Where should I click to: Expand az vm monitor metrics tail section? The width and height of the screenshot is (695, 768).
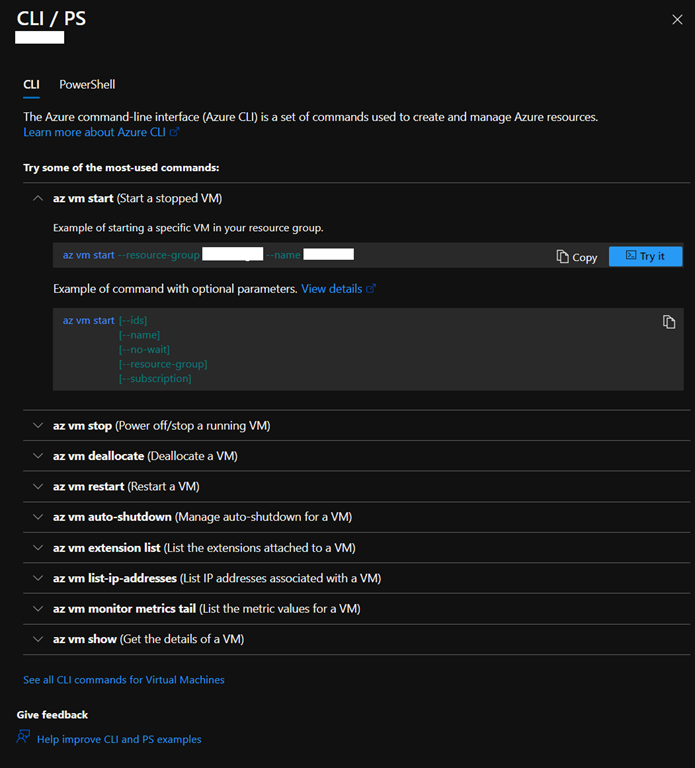357,608
